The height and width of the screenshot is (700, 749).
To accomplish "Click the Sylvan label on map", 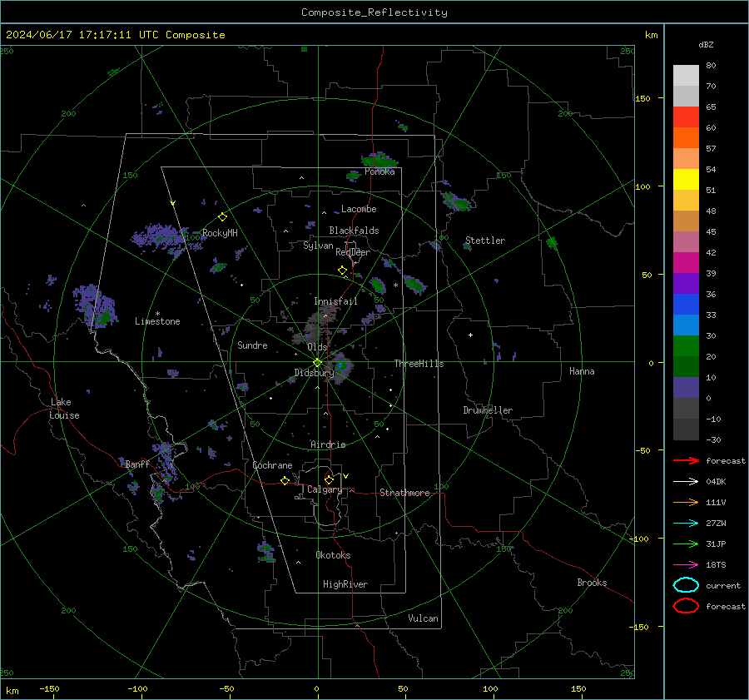I will [x=318, y=246].
